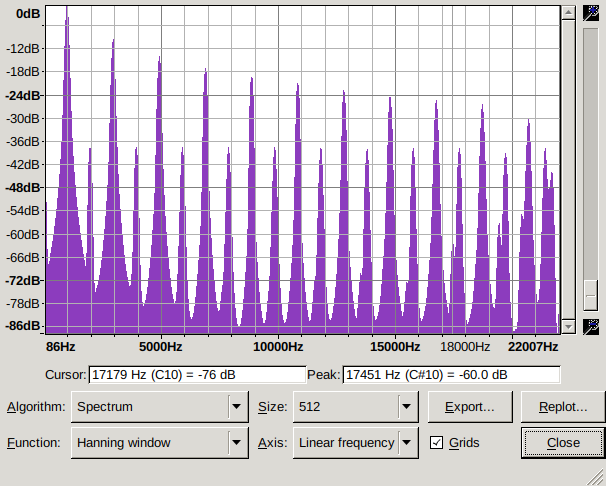Open the Algorithm dropdown showing Spectrum
This screenshot has height=486, width=606.
click(x=159, y=407)
